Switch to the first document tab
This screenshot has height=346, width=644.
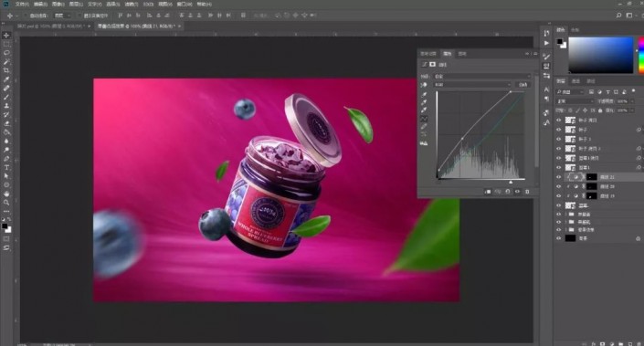click(51, 26)
